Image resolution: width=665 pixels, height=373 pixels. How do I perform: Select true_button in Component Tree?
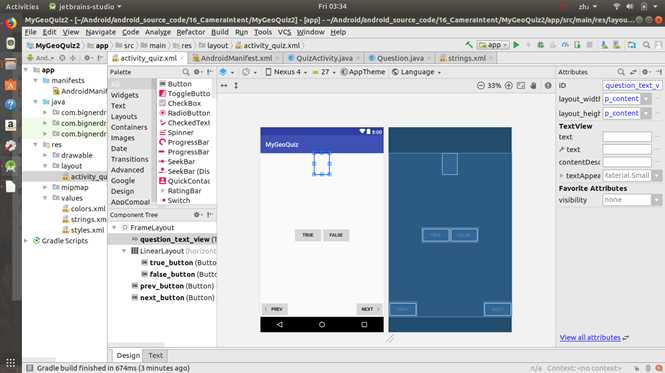pyautogui.click(x=178, y=263)
